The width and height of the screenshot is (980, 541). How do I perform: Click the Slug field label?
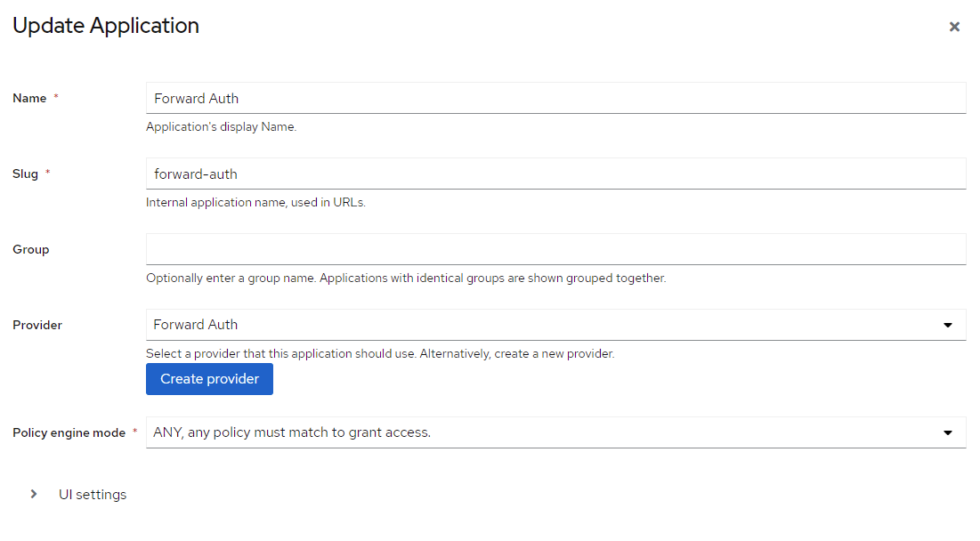point(25,174)
